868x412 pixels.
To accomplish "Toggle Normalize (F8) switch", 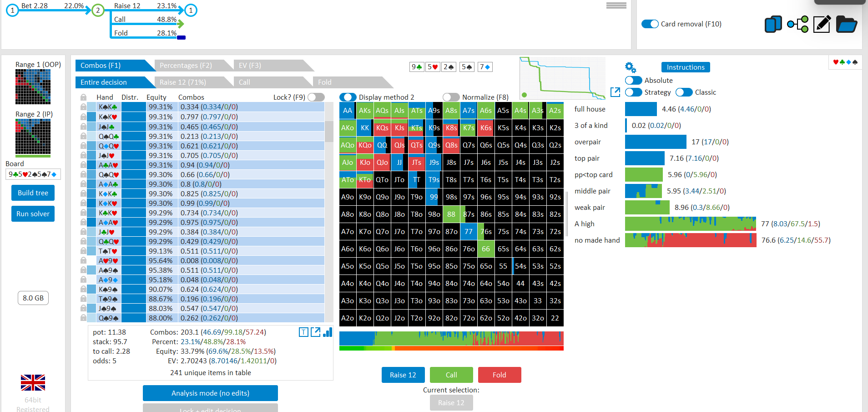I will [x=451, y=97].
